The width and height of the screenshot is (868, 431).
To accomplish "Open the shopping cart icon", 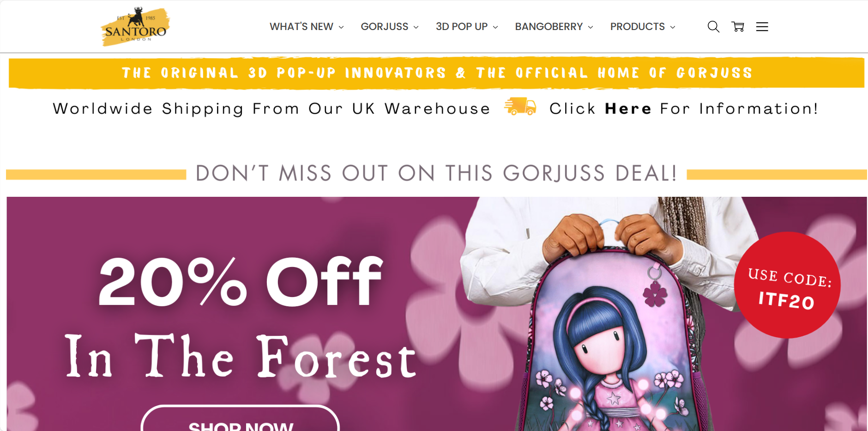I will click(738, 27).
